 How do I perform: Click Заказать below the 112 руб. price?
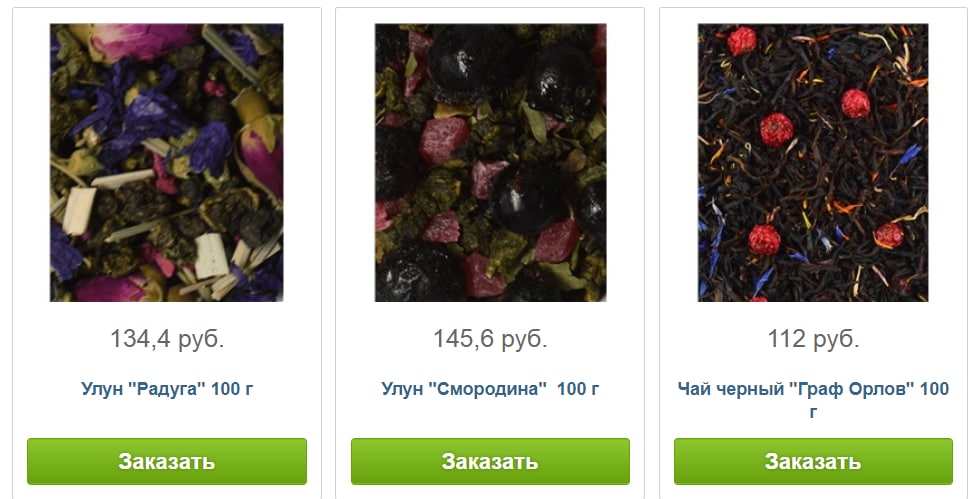click(x=813, y=461)
